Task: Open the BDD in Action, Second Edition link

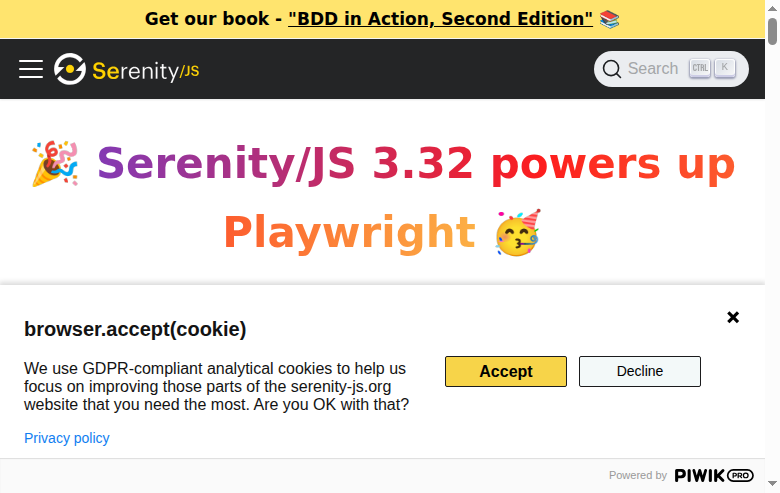Action: [440, 19]
